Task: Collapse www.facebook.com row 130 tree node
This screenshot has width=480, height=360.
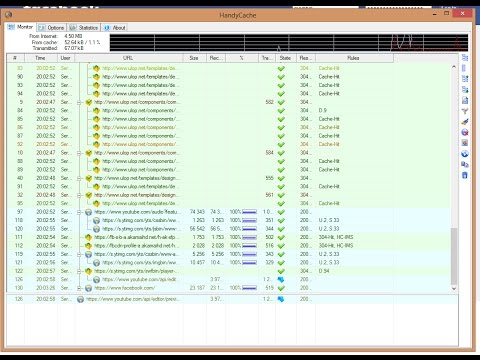Action: [x=79, y=288]
